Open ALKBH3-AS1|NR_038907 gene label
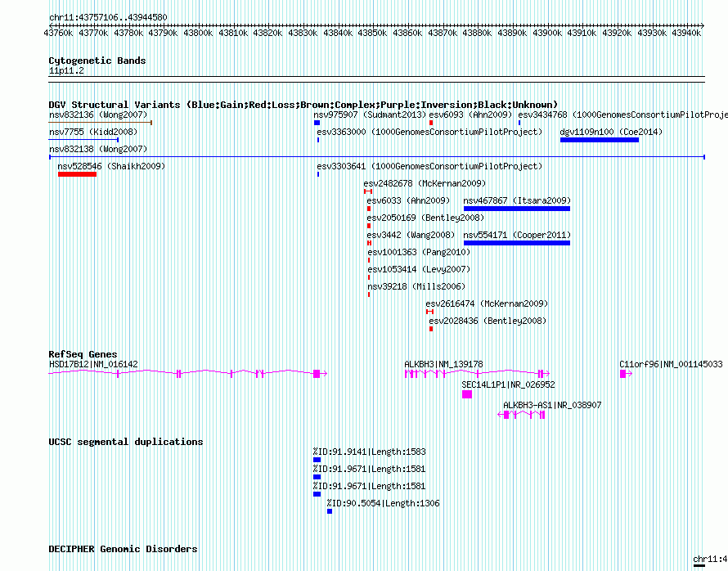This screenshot has height=571, width=728. pyautogui.click(x=552, y=405)
